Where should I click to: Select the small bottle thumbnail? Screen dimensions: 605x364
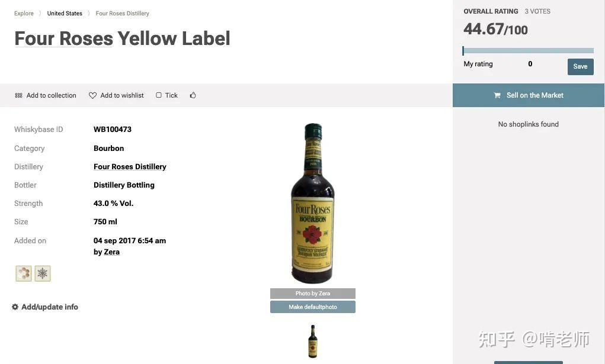[x=312, y=341]
